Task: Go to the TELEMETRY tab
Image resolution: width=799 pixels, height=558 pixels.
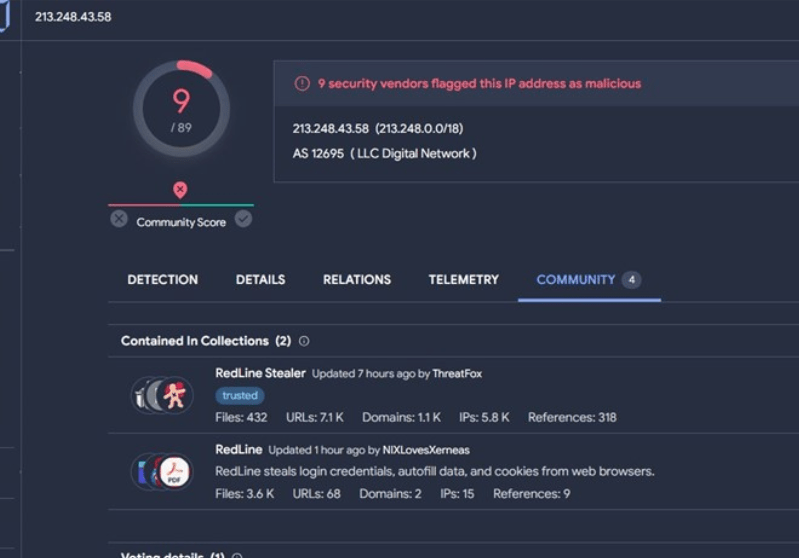Action: tap(463, 280)
